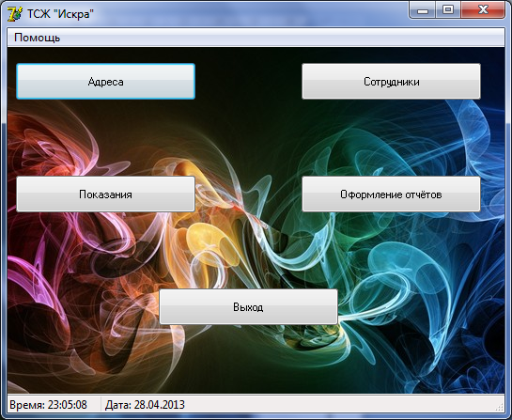Close the ТСЖ "Искра" window
The height and width of the screenshot is (420, 512).
point(483,9)
